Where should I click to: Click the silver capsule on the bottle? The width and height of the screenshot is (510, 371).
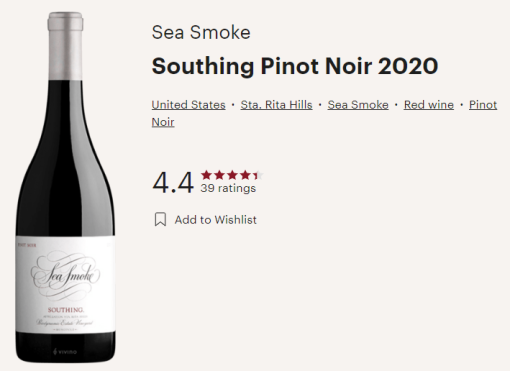(65, 46)
